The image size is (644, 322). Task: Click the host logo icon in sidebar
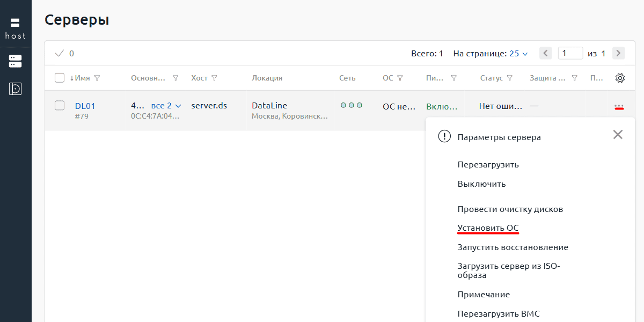click(15, 28)
